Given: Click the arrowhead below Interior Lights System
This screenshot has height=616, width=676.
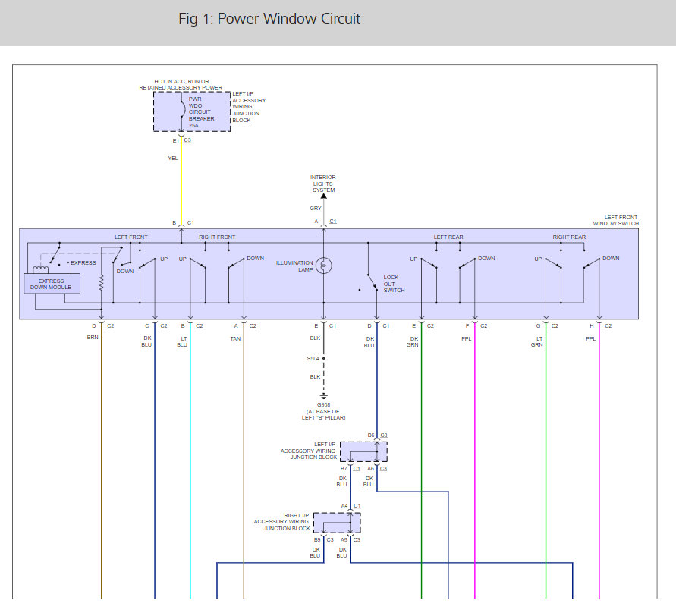Looking at the screenshot, I should [324, 196].
